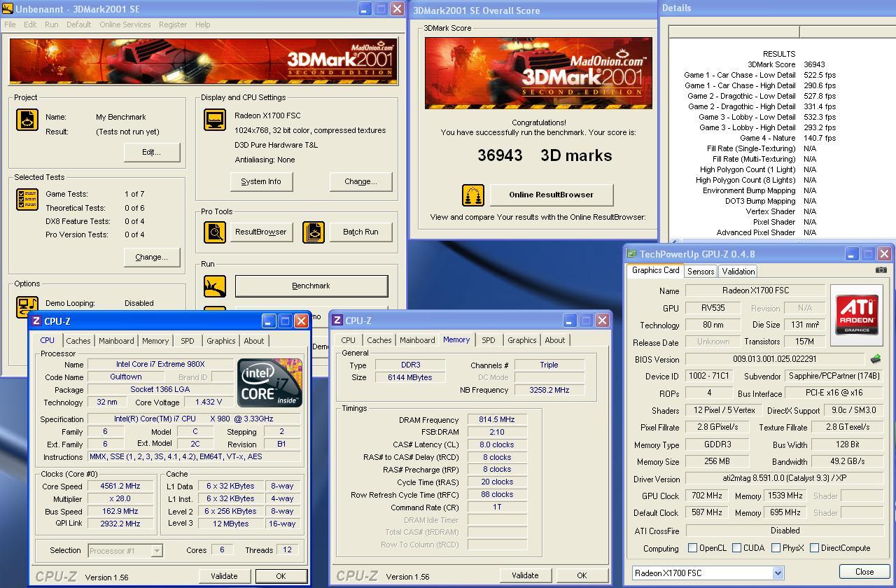Screen dimensions: 896x588
Task: Click the Online ResultBrowser icon in score window
Action: pos(473,195)
